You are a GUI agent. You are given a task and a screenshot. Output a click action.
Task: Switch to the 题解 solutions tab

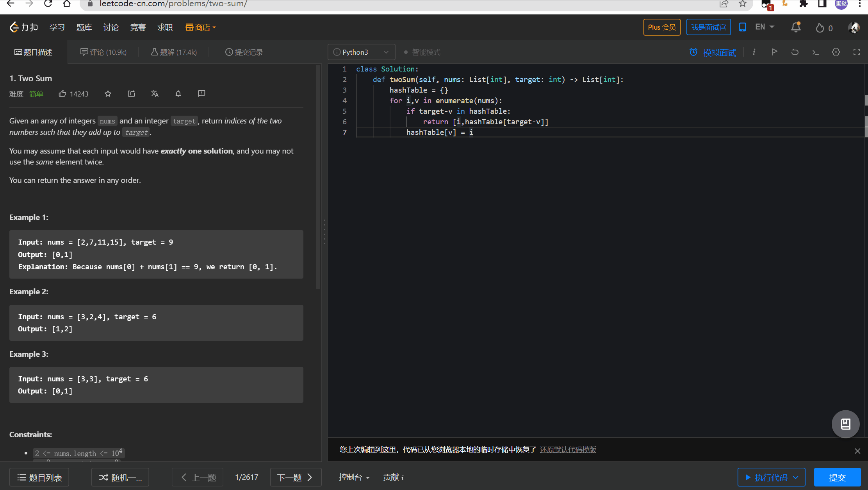pos(174,52)
